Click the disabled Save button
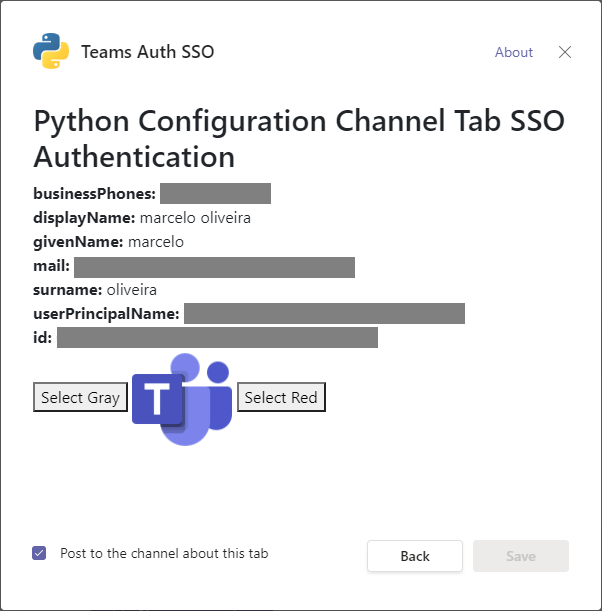The width and height of the screenshot is (602, 611). click(x=521, y=556)
